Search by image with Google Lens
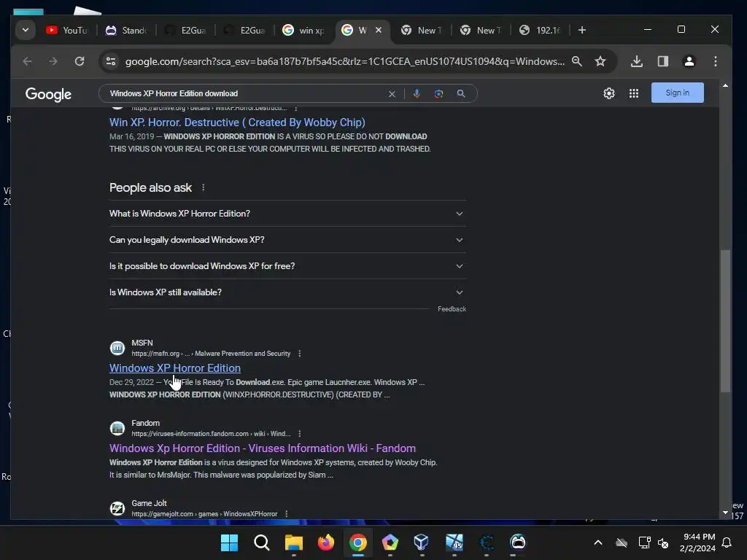Image resolution: width=747 pixels, height=560 pixels. click(438, 94)
